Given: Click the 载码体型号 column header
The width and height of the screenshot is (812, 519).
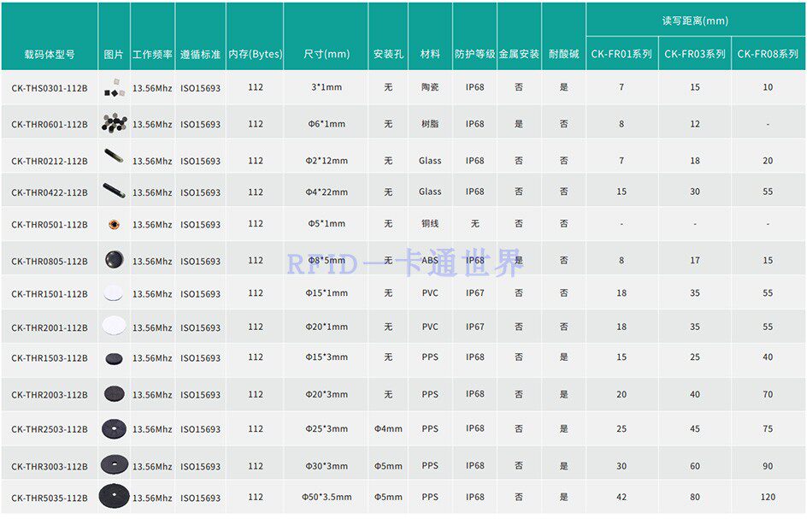Looking at the screenshot, I should pos(50,54).
